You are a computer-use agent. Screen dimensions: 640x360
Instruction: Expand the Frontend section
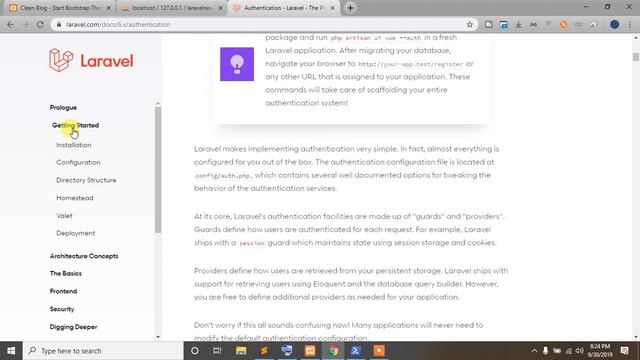tap(63, 291)
